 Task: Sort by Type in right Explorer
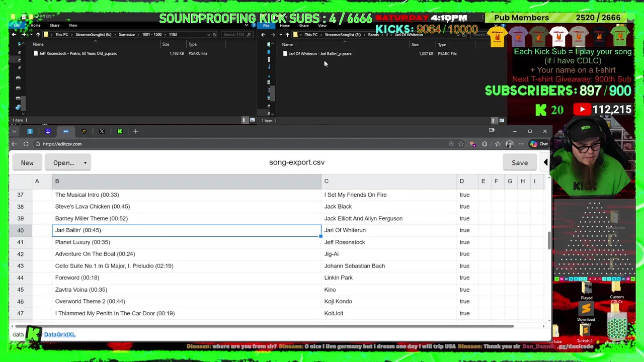pyautogui.click(x=442, y=45)
